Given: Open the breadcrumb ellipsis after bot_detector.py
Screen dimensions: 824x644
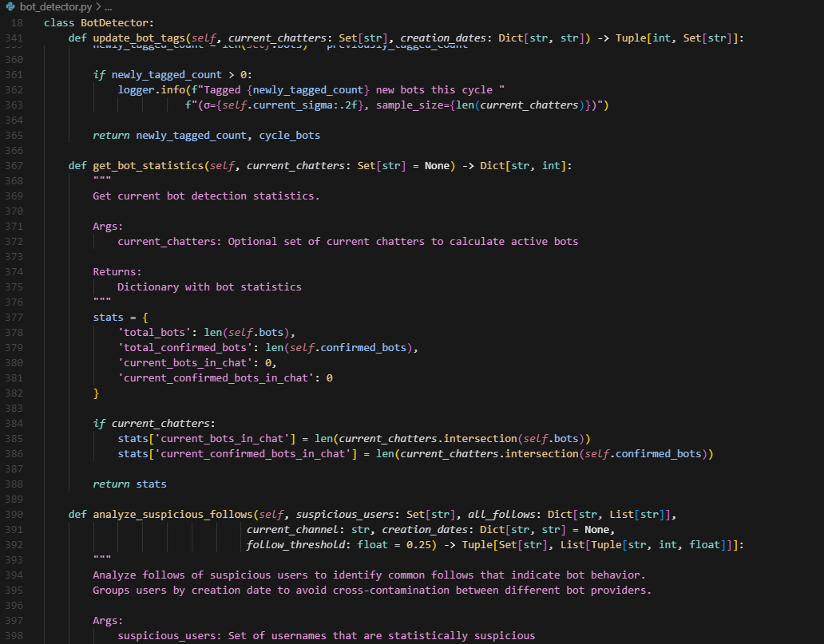Looking at the screenshot, I should click(108, 7).
